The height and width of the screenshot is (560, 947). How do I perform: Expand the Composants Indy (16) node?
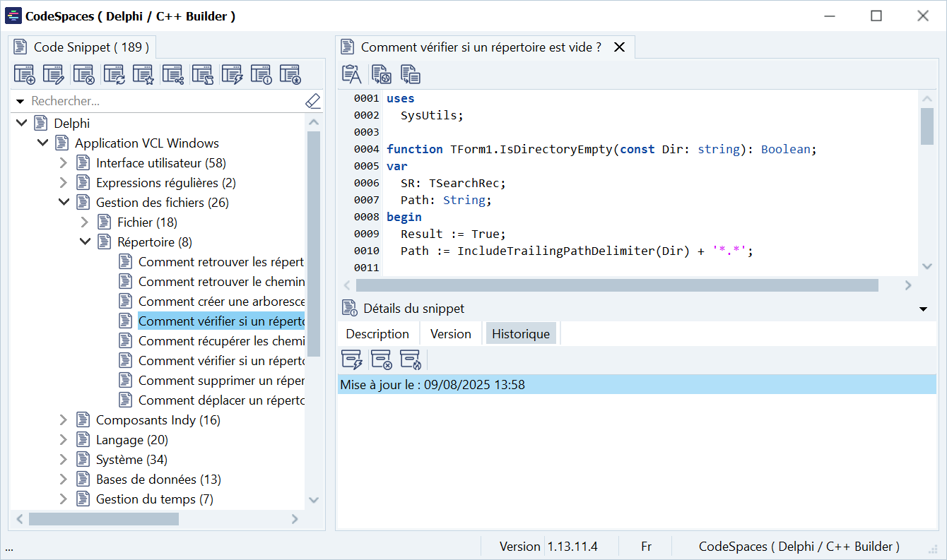point(64,420)
